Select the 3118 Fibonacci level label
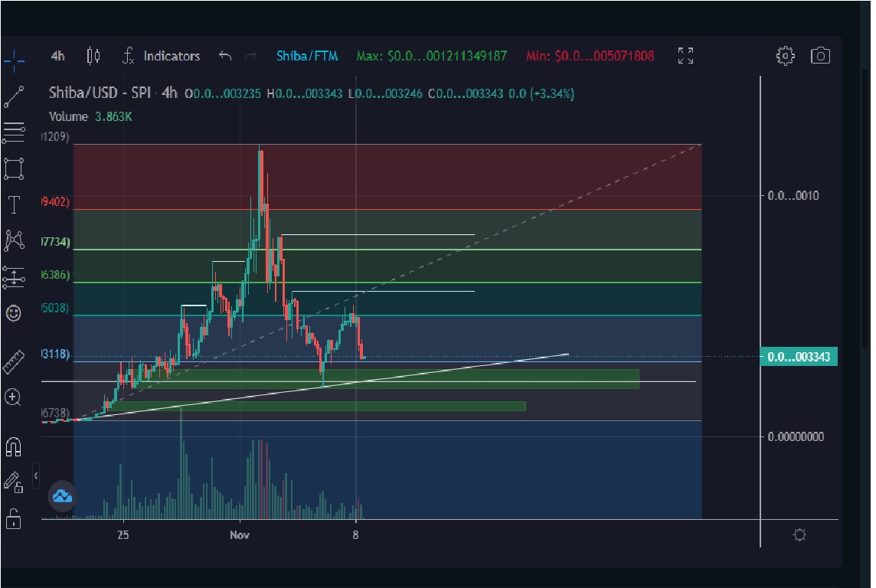The height and width of the screenshot is (588, 876). click(x=55, y=354)
